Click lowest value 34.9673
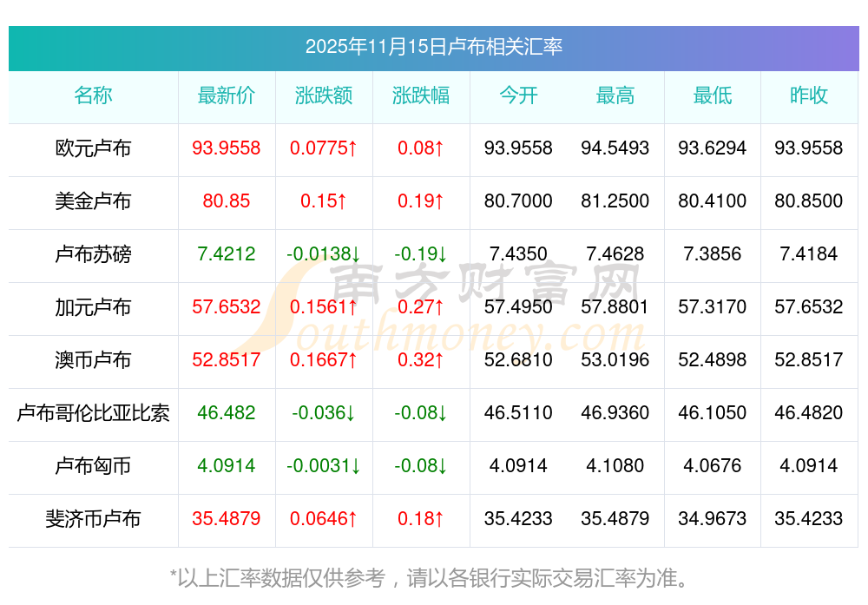The height and width of the screenshot is (605, 868). [x=713, y=519]
